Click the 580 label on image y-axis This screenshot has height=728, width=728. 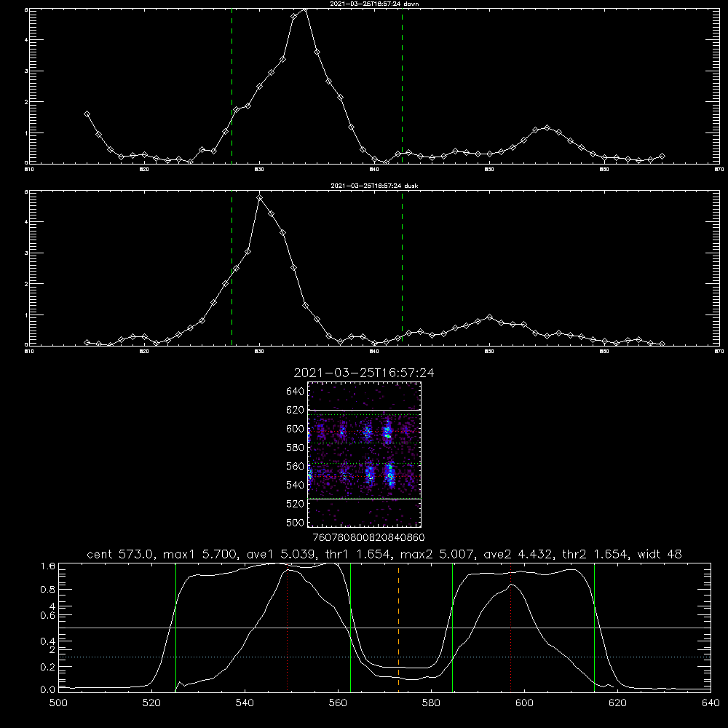[295, 448]
